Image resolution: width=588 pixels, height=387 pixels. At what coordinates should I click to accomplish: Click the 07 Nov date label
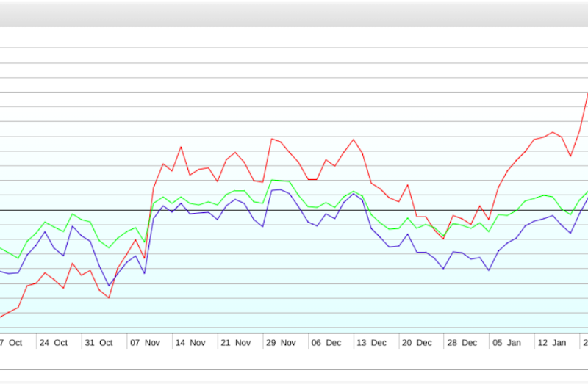pos(145,343)
